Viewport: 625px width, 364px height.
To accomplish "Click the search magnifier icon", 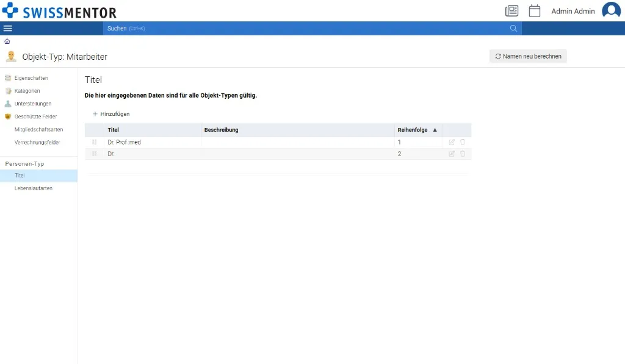I will coord(513,28).
